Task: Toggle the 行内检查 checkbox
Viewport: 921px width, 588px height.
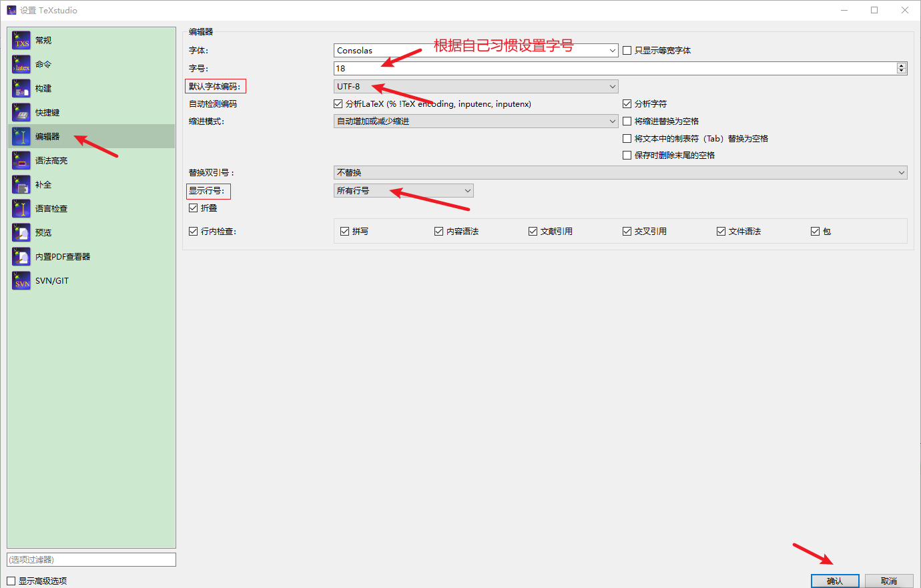Action: click(x=193, y=231)
